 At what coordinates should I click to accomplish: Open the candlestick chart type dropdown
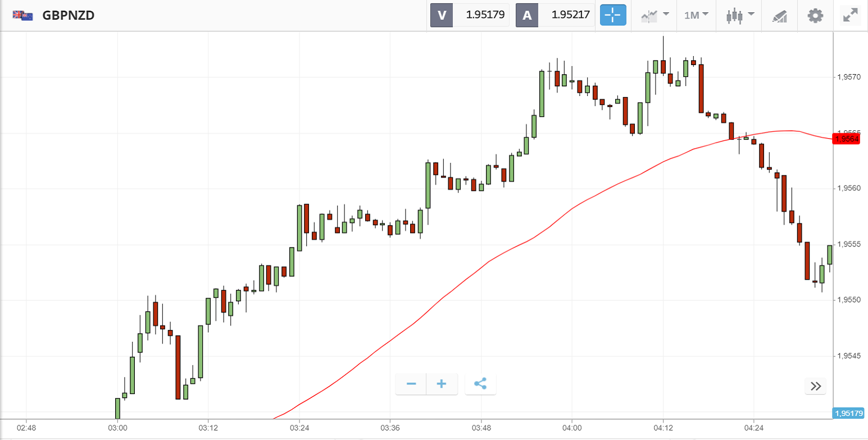click(739, 15)
